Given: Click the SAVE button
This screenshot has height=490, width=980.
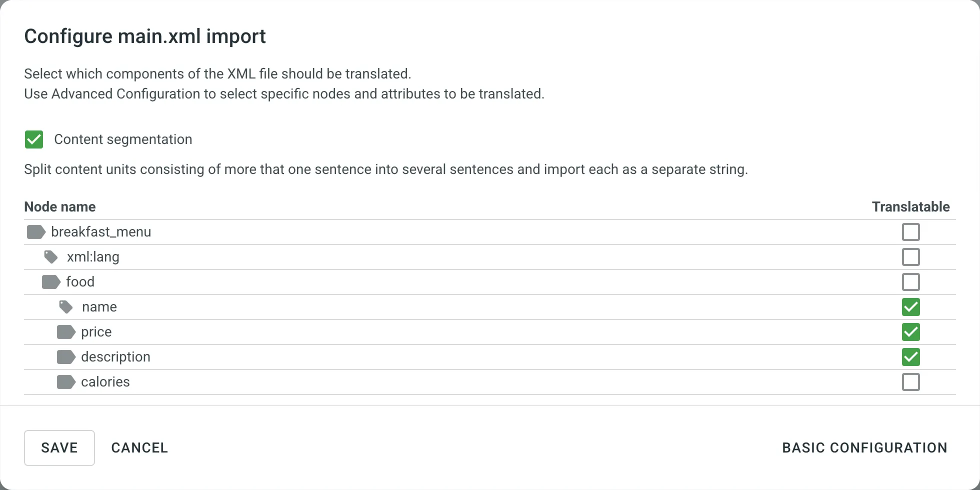Looking at the screenshot, I should 59,447.
